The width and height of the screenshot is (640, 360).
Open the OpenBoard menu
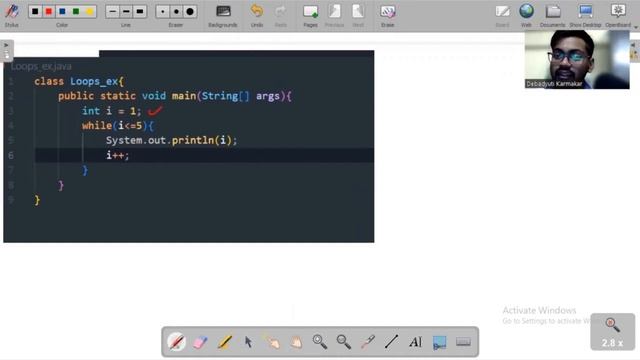tap(618, 15)
